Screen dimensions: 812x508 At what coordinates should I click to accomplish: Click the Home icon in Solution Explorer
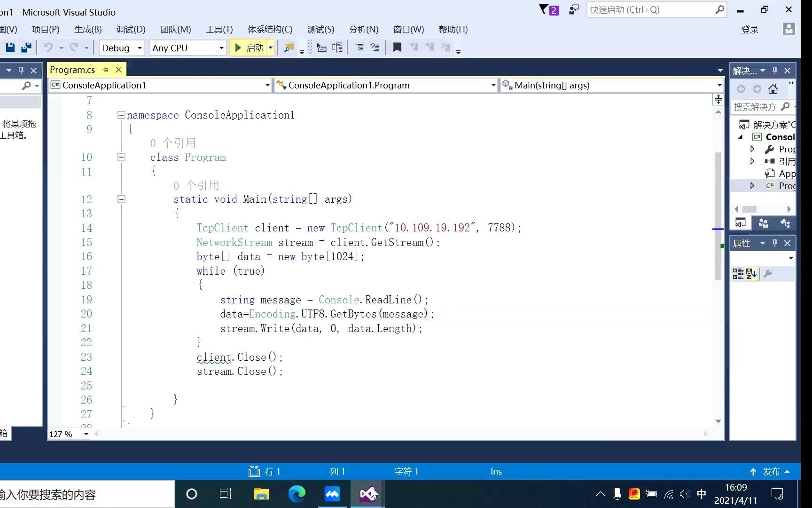(x=773, y=88)
